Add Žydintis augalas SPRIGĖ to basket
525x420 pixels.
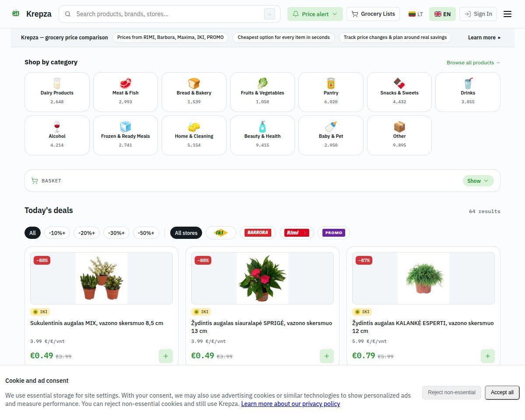pos(327,356)
